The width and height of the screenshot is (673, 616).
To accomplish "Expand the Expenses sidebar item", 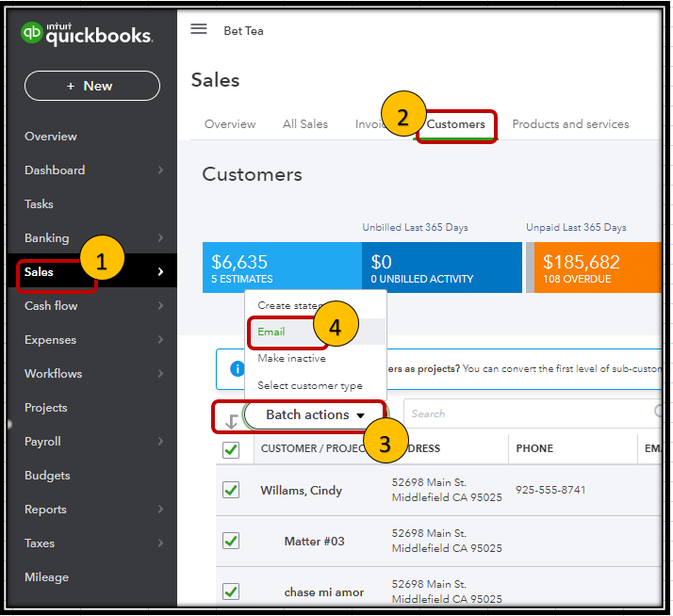I will point(93,340).
